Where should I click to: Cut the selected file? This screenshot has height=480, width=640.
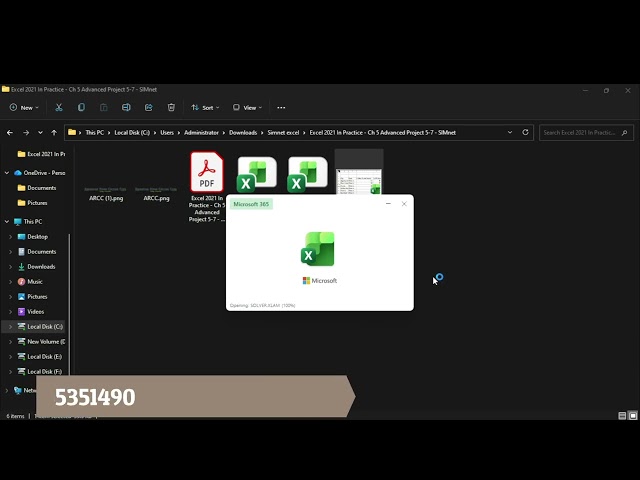[x=59, y=108]
